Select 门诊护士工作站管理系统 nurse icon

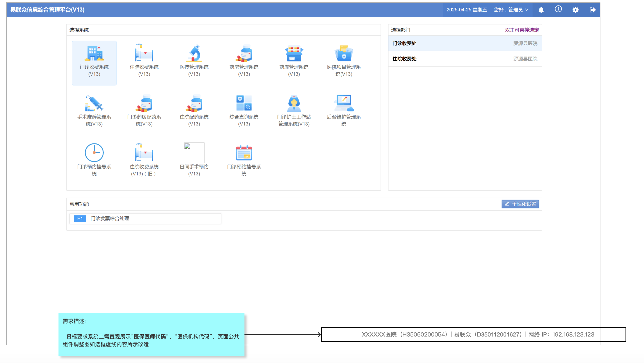(294, 103)
